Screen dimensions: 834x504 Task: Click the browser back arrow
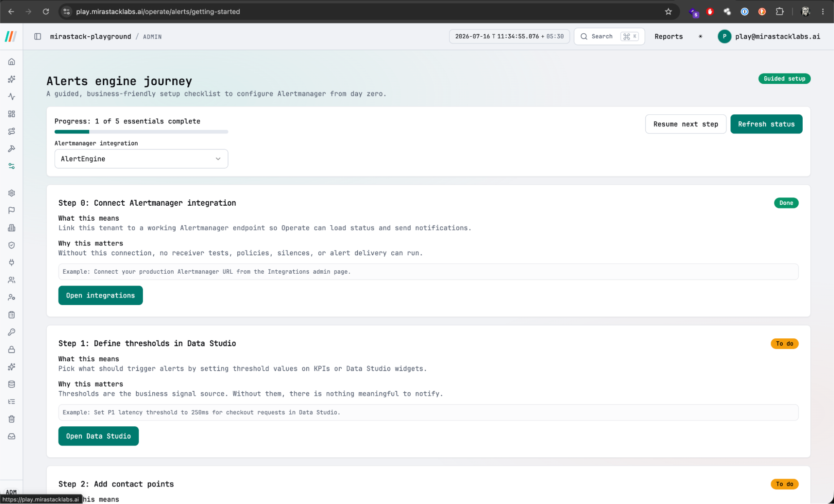(x=11, y=12)
